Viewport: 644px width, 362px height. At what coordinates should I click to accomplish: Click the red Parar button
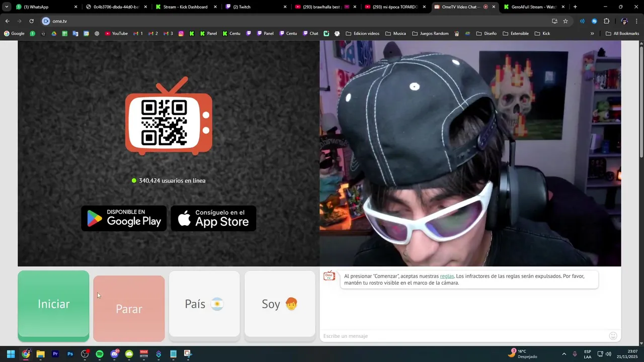(129, 308)
